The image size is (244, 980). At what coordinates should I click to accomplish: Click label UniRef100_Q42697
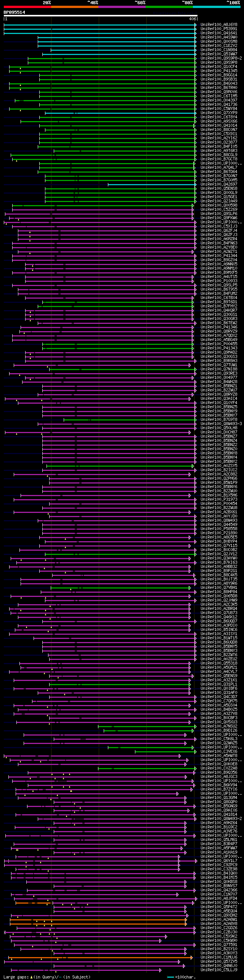[x=219, y=184]
